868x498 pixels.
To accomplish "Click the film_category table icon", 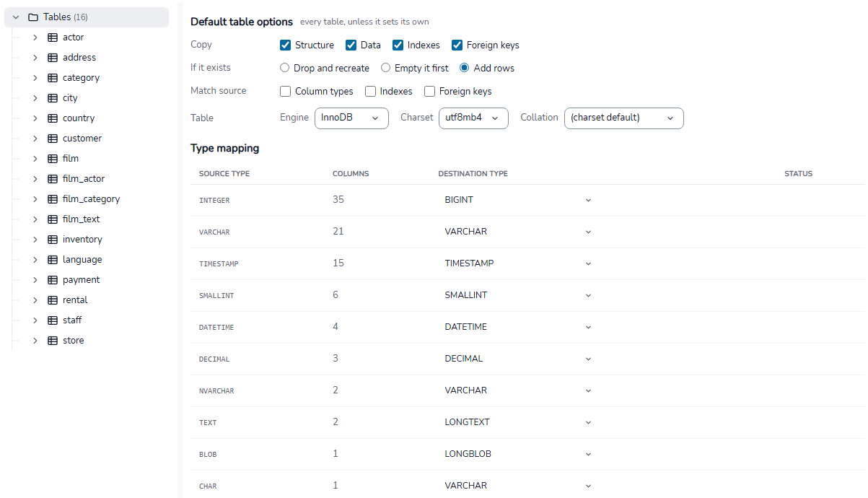I will point(53,199).
